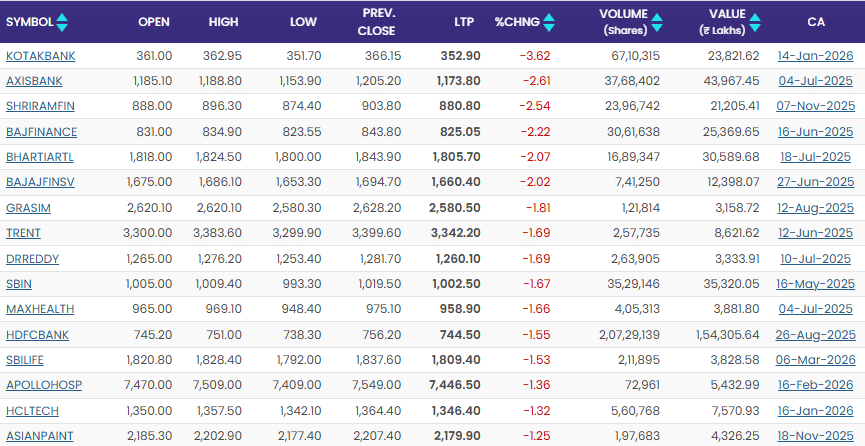Open HDFCBANK's 26-Aug-2025 CA link

(x=815, y=335)
